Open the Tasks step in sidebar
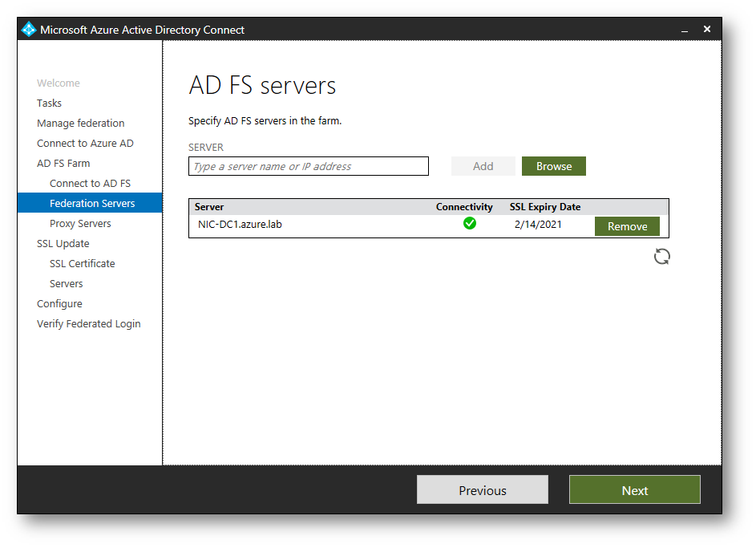This screenshot has height=548, width=756. click(49, 104)
